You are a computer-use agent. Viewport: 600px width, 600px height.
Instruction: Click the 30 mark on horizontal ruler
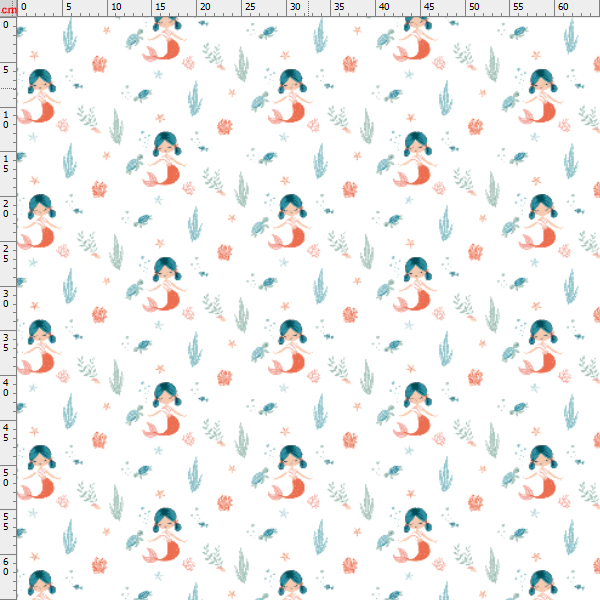(295, 7)
